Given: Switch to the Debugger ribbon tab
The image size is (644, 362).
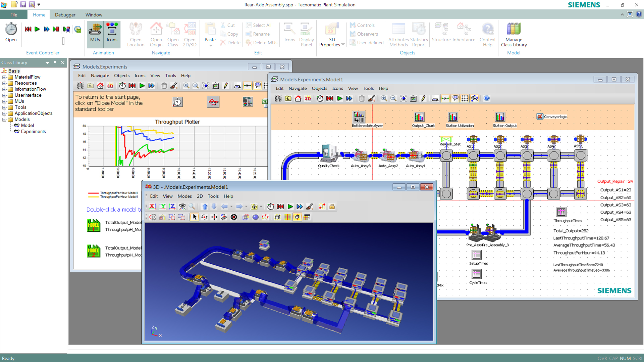Looking at the screenshot, I should [65, 15].
